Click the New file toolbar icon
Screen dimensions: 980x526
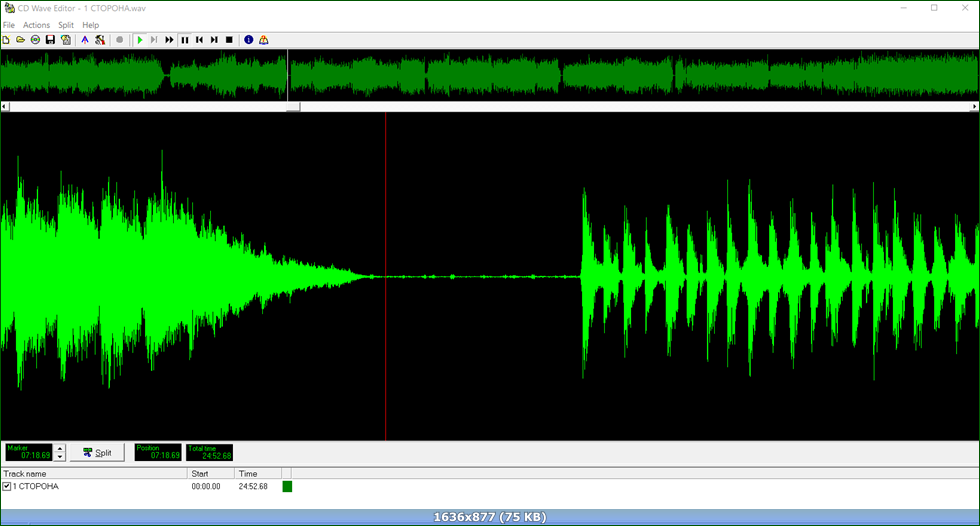[x=6, y=40]
